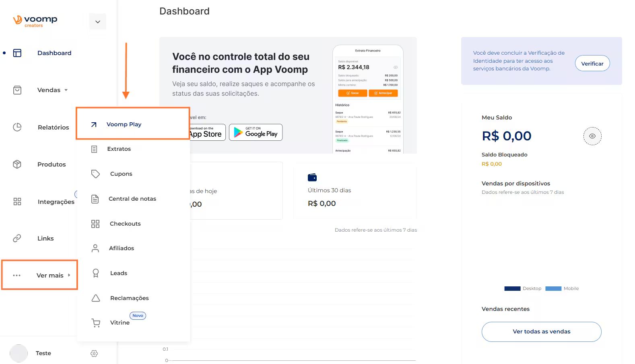Viewport: 635px width, 364px height.
Task: Click the Links chain icon
Action: pyautogui.click(x=17, y=238)
